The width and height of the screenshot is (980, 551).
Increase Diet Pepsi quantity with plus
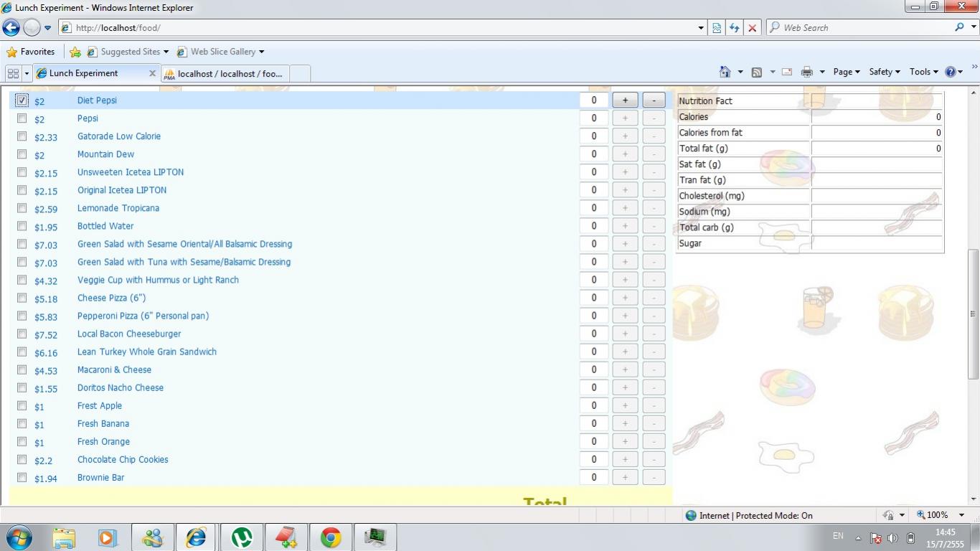coord(625,100)
